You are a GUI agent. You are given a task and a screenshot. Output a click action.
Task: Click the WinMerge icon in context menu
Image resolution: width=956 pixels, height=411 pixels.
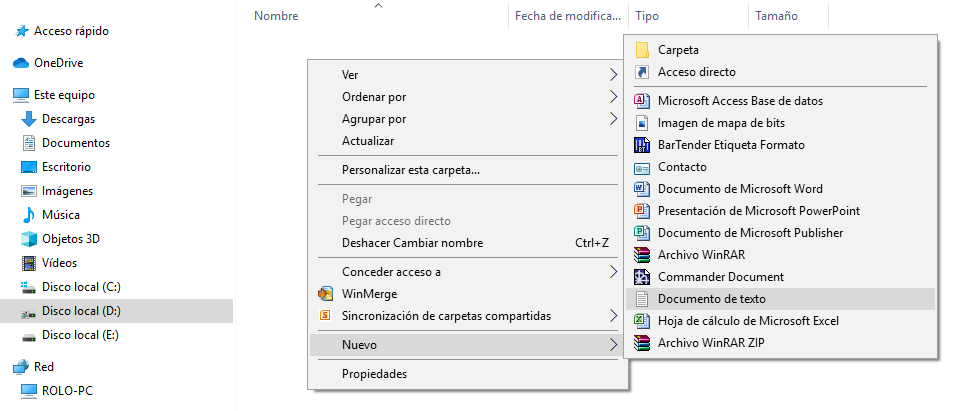point(325,294)
